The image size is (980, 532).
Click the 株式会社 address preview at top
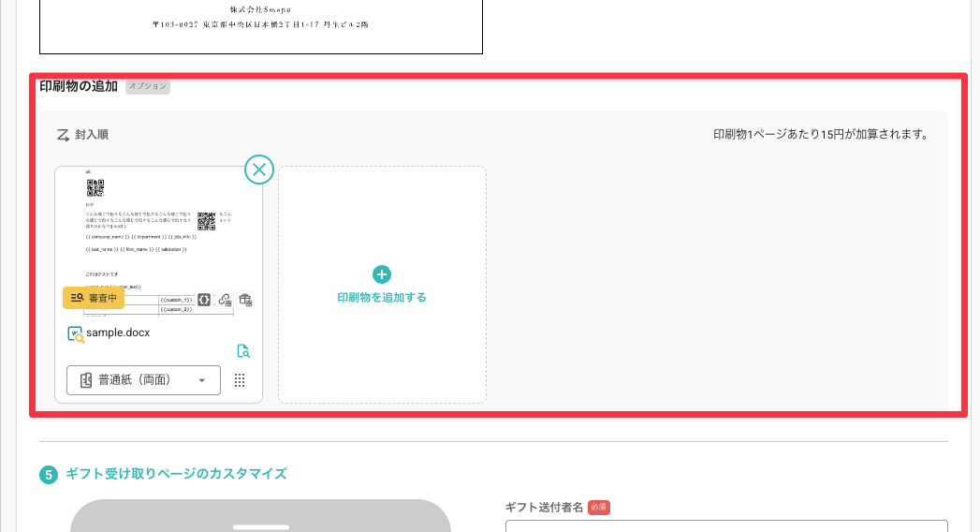pos(260,18)
